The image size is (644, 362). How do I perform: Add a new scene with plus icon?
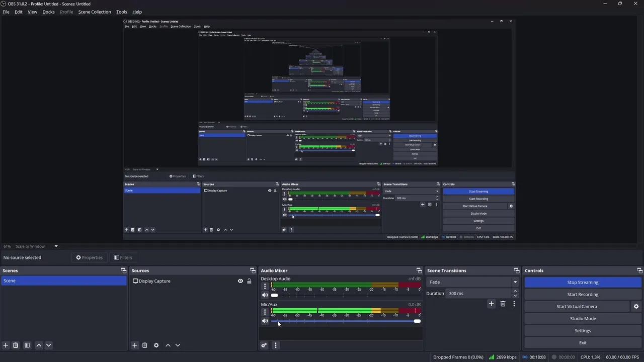coord(6,345)
